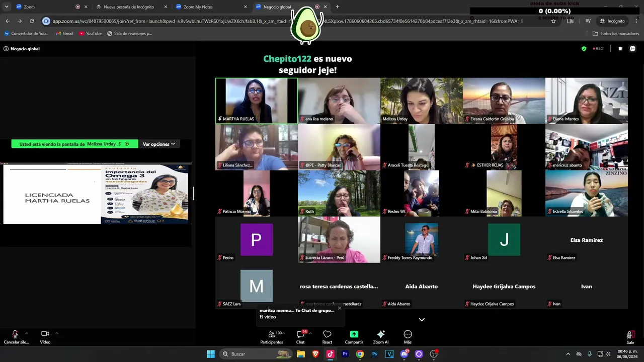This screenshot has width=644, height=362.
Task: Open React emoji reactions
Action: coord(327,337)
